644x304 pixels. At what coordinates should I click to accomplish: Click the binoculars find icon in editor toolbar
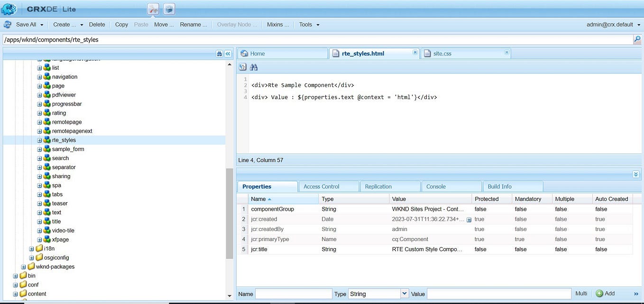[254, 67]
